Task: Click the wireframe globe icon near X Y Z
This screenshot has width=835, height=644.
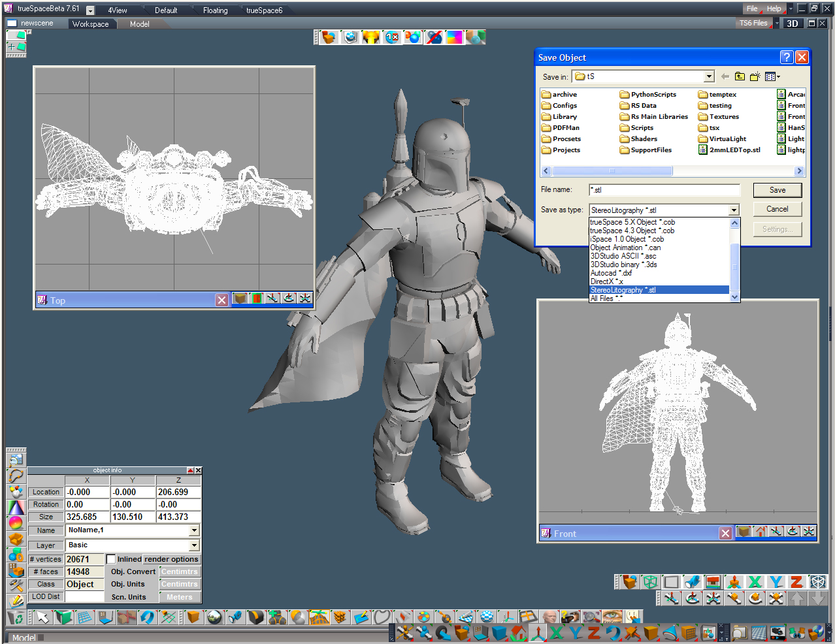Action: point(817,582)
